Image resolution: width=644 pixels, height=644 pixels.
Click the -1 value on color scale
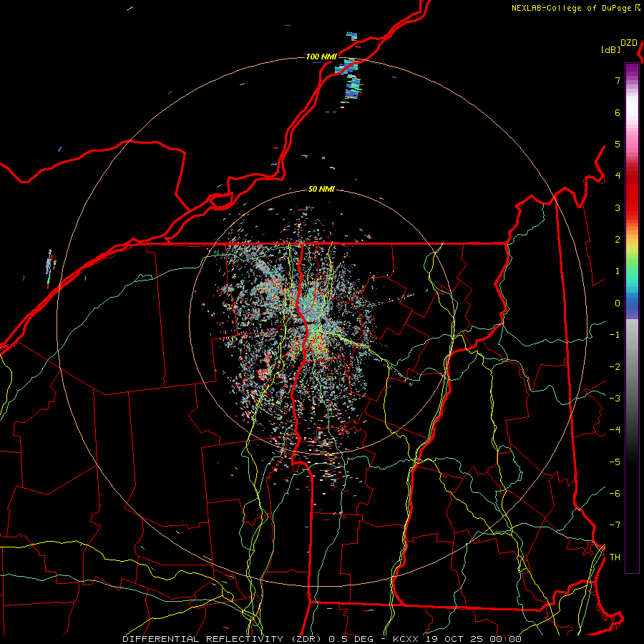[x=615, y=335]
